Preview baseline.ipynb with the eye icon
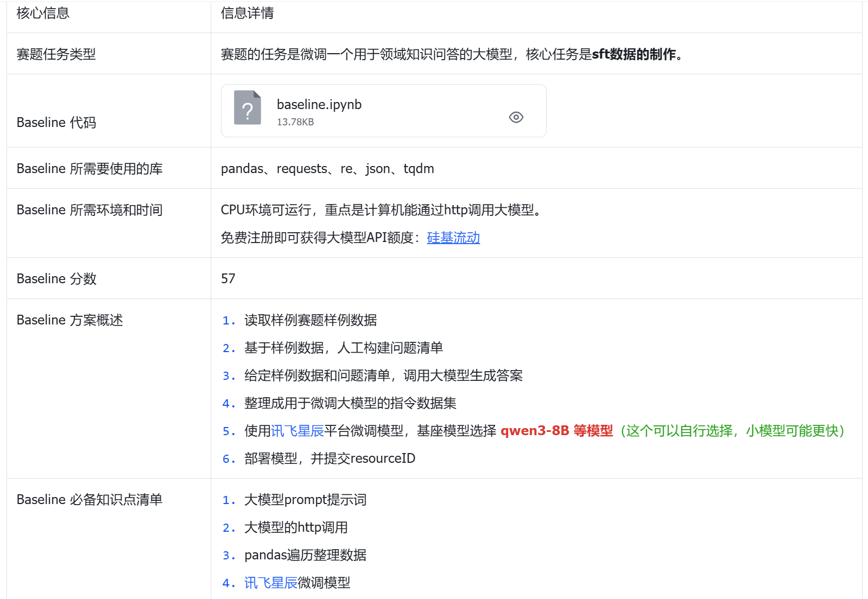 (x=516, y=117)
